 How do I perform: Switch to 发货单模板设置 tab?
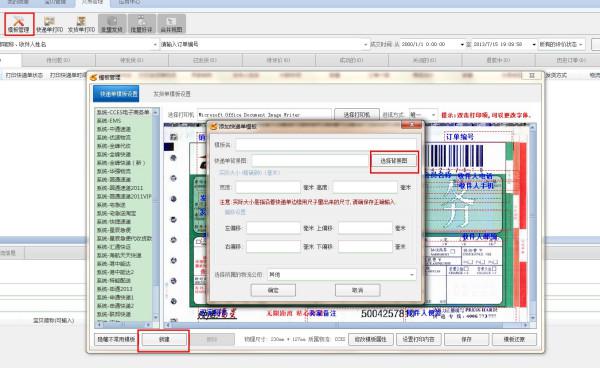(x=172, y=94)
